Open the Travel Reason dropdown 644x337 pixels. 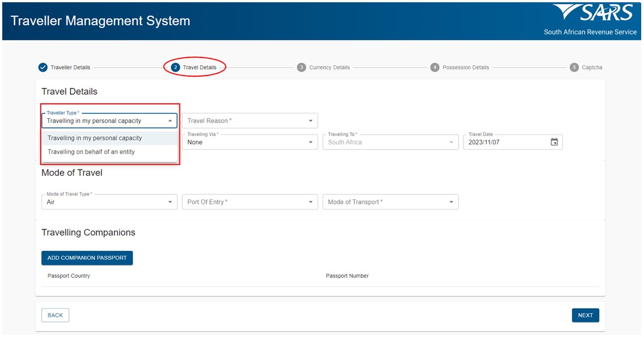(x=250, y=121)
